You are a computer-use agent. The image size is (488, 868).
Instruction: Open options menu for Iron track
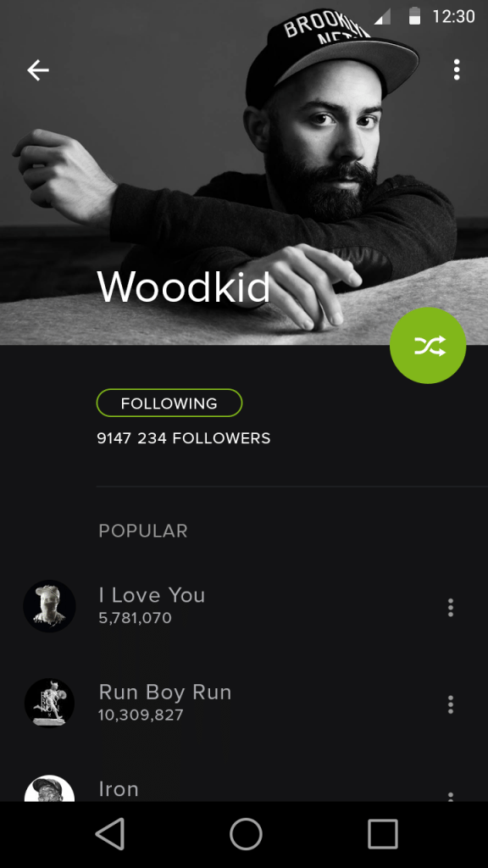451,797
